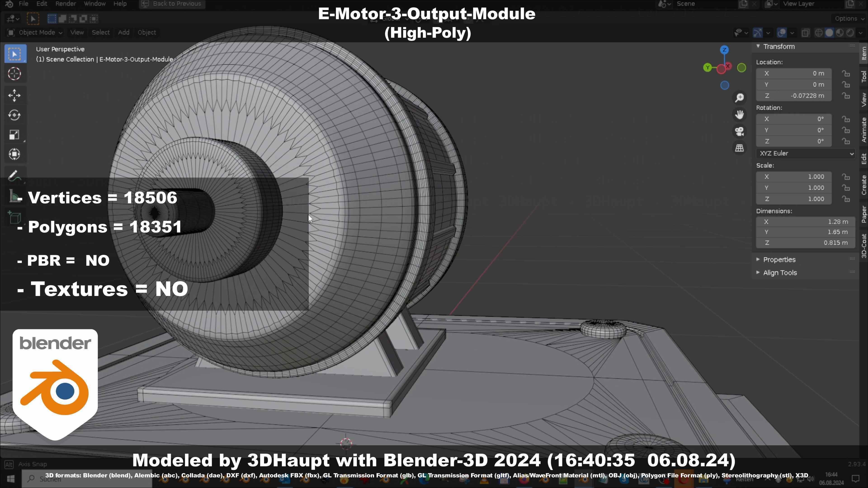868x488 pixels.
Task: Open the Help menu
Action: pyautogui.click(x=120, y=4)
